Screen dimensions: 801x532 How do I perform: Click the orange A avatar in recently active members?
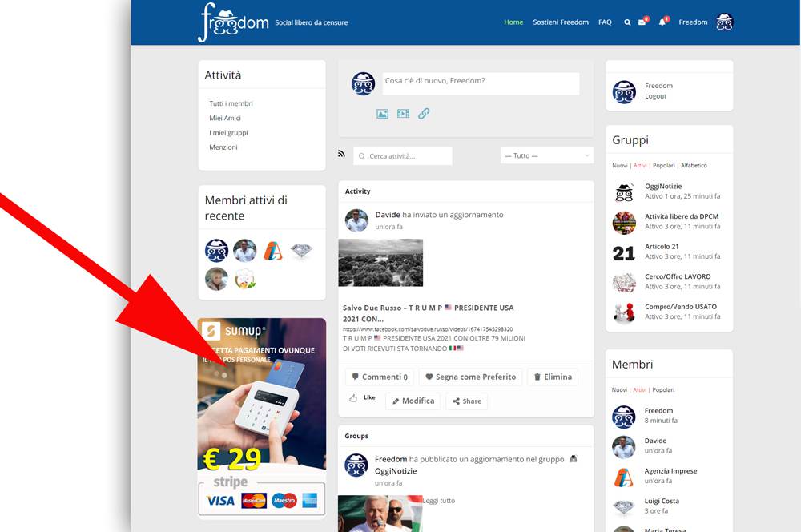pos(273,251)
